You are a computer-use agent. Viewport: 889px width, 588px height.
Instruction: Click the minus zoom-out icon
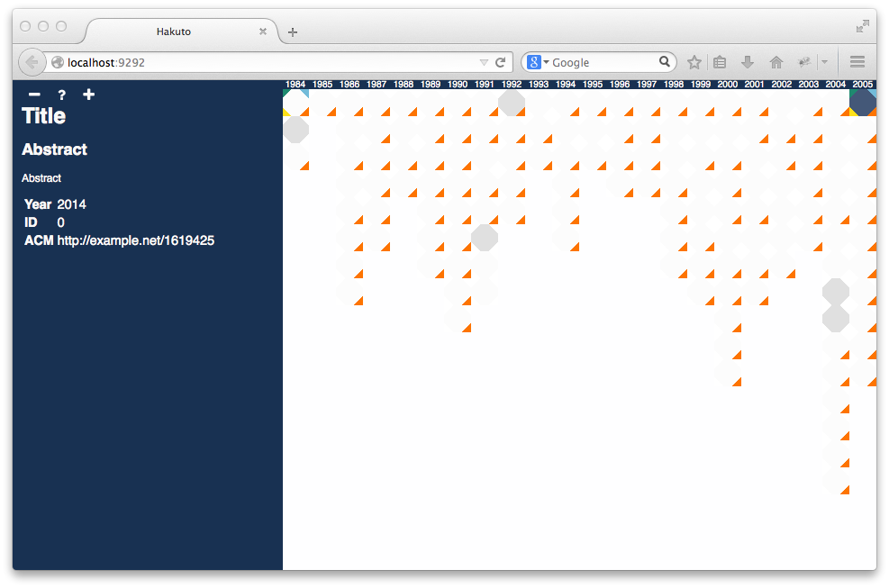pyautogui.click(x=34, y=95)
